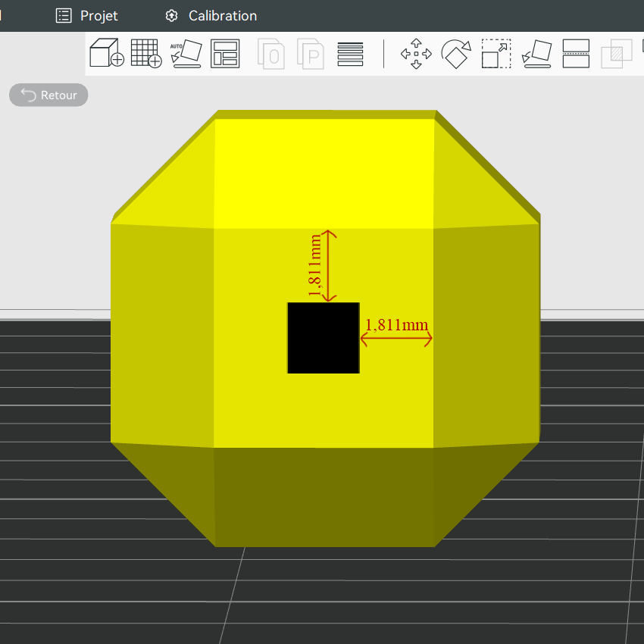Click the black square on the model
The image size is (644, 644).
[x=324, y=338]
